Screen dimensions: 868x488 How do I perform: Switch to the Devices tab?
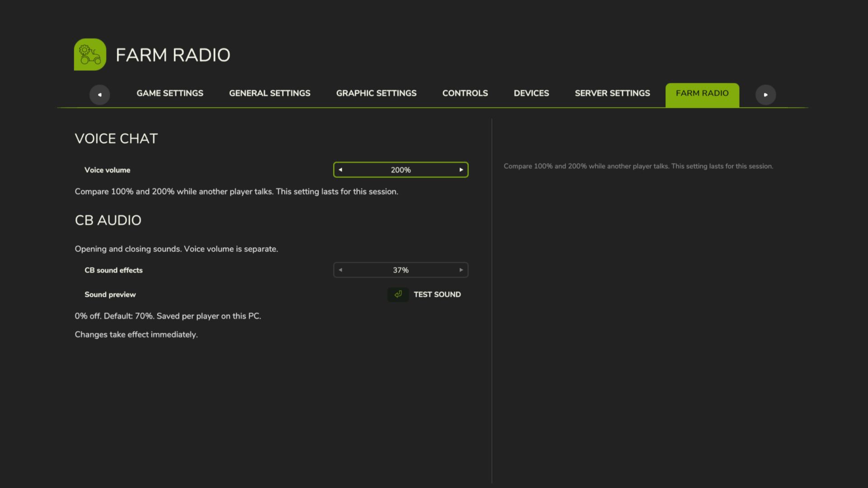point(531,93)
